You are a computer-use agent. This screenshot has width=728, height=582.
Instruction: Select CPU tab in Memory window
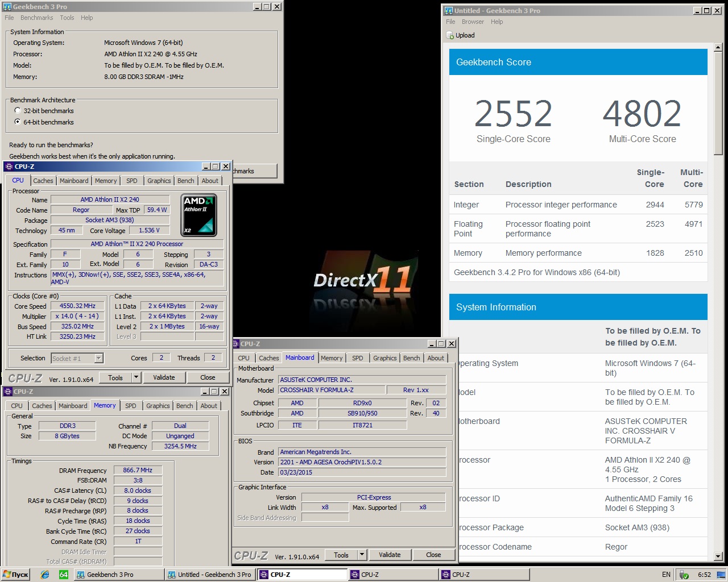pos(17,406)
